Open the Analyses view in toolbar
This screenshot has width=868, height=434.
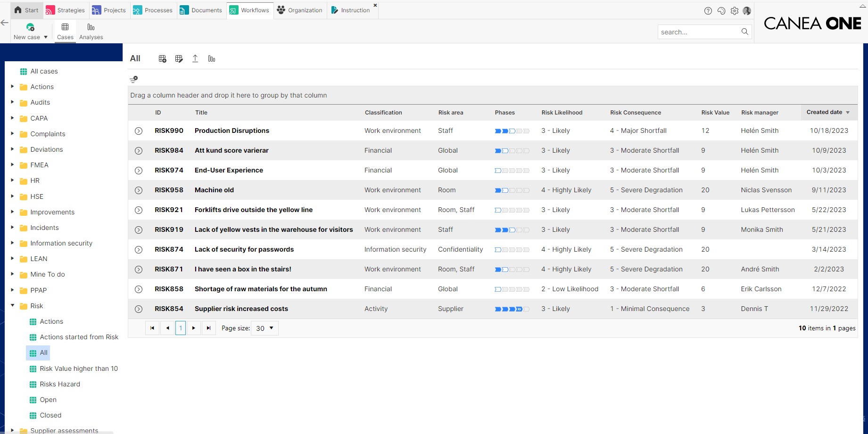coord(91,32)
